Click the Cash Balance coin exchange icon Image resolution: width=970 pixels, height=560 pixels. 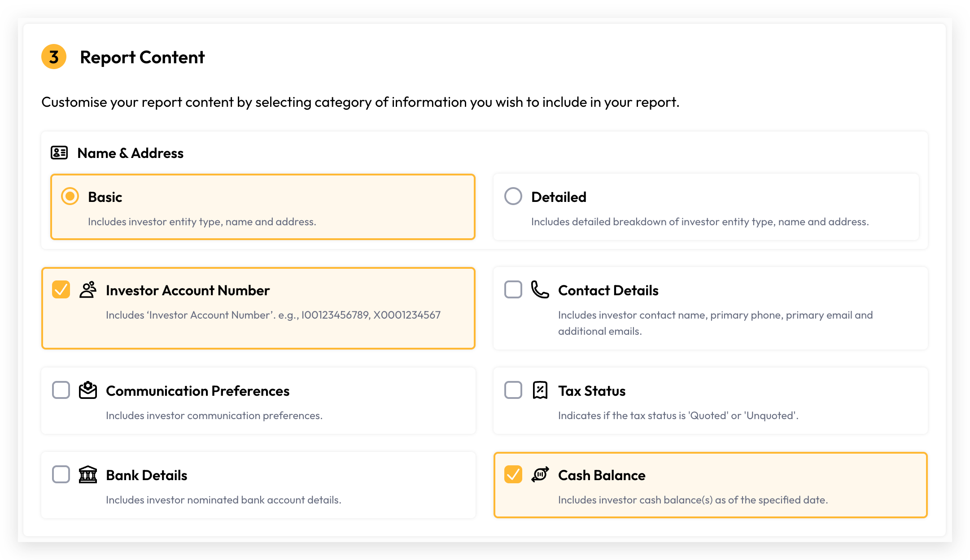pyautogui.click(x=540, y=475)
